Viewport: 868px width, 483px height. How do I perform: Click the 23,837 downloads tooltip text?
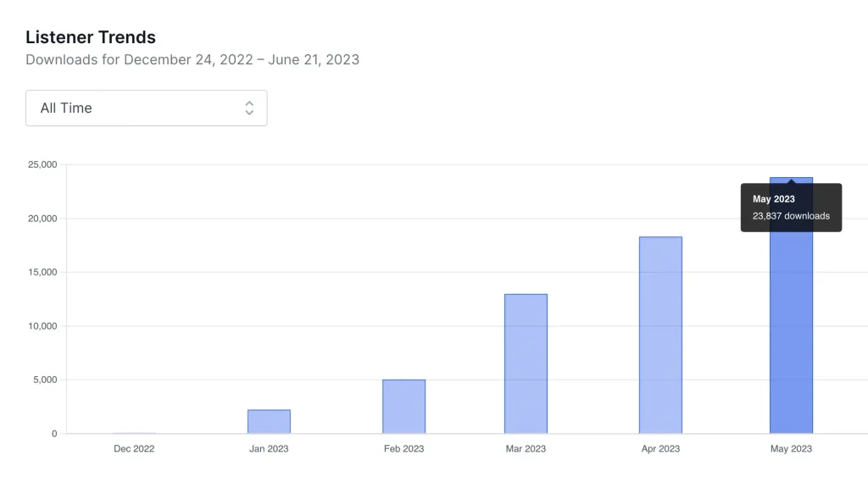coord(791,216)
